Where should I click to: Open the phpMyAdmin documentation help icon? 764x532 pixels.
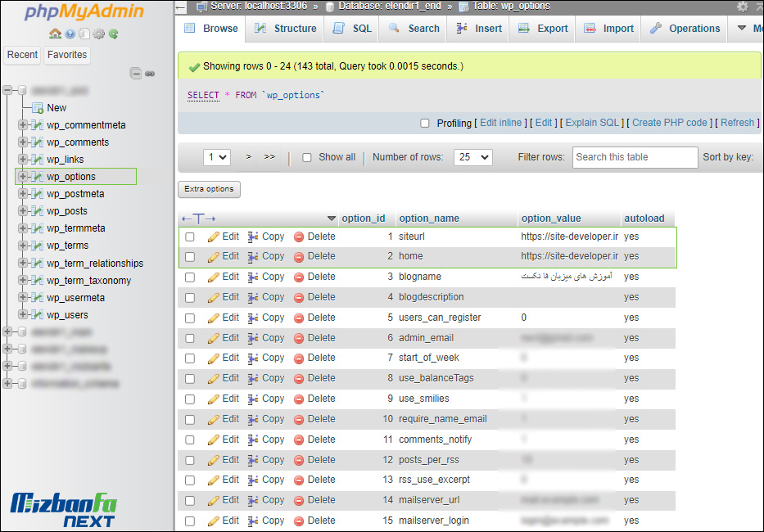coord(70,34)
